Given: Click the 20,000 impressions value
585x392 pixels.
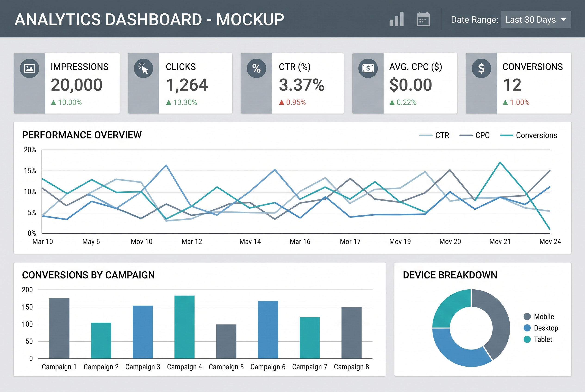Looking at the screenshot, I should 77,85.
